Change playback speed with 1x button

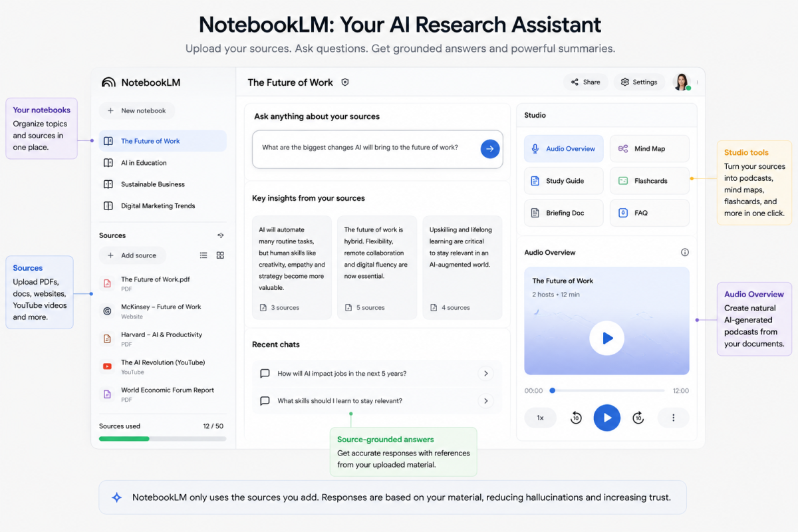pyautogui.click(x=540, y=418)
